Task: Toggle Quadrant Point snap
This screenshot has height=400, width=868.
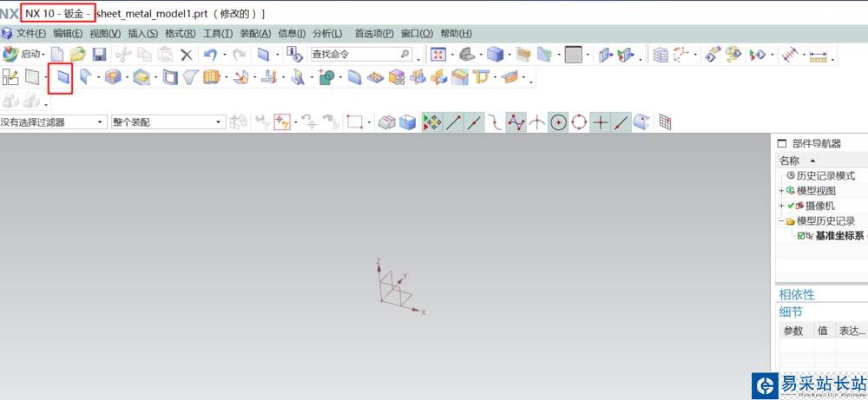Action: point(579,121)
